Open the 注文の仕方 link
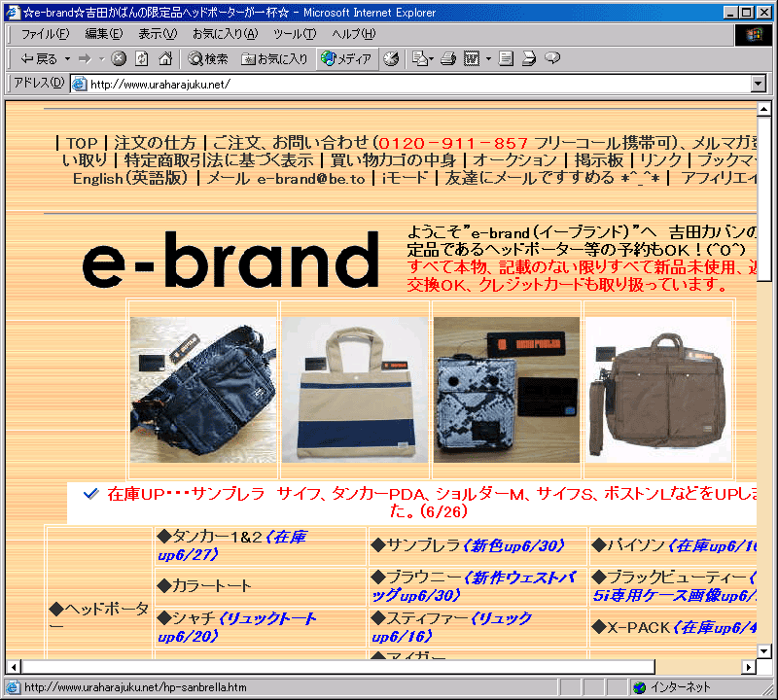The image size is (778, 700). [x=156, y=143]
